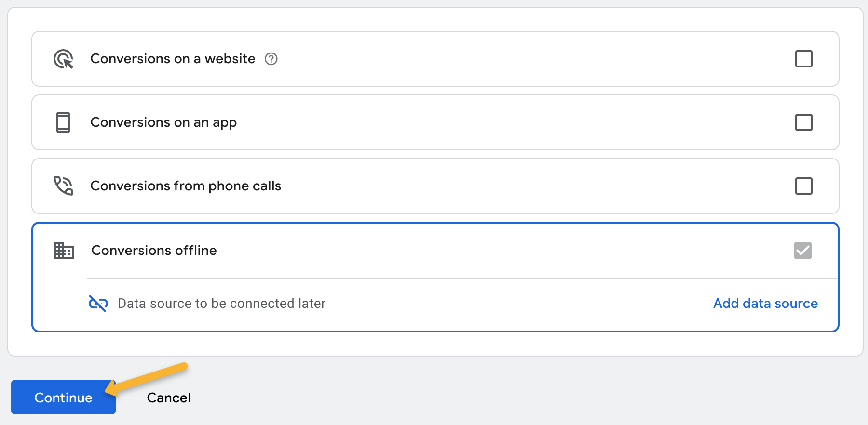868x425 pixels.
Task: Open the help tooltip for website conversions
Action: 271,59
